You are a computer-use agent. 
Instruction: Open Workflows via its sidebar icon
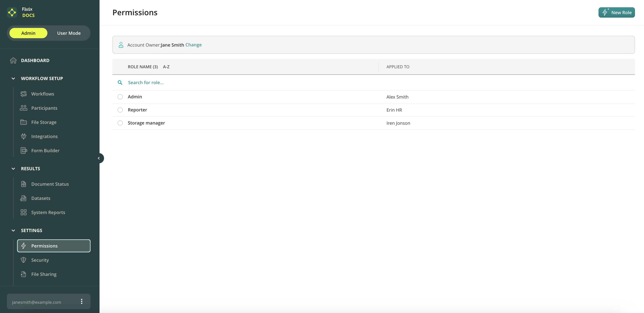coord(24,94)
